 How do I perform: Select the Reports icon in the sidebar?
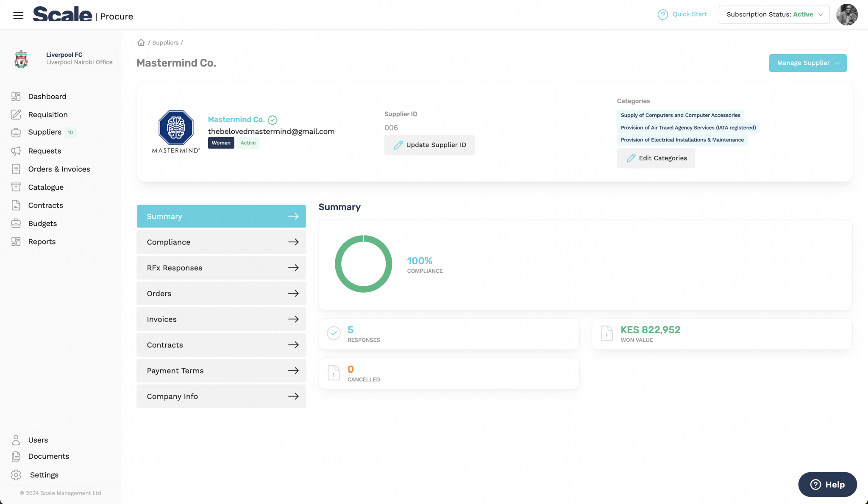16,241
